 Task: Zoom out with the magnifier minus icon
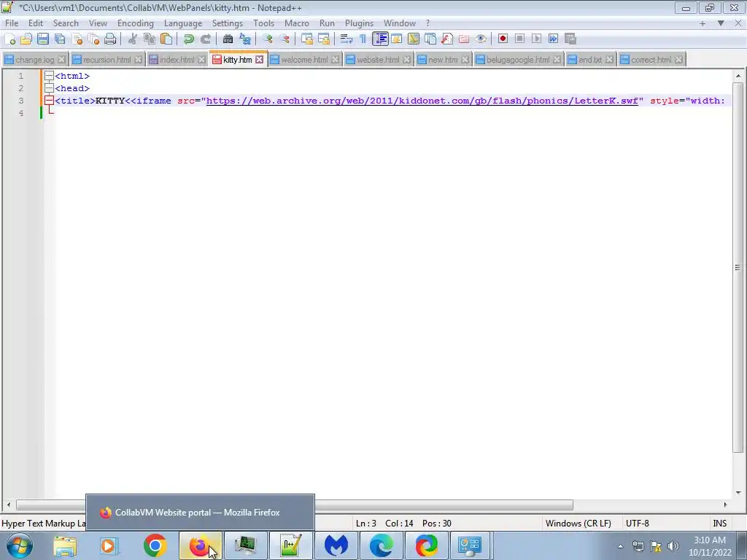(x=285, y=39)
